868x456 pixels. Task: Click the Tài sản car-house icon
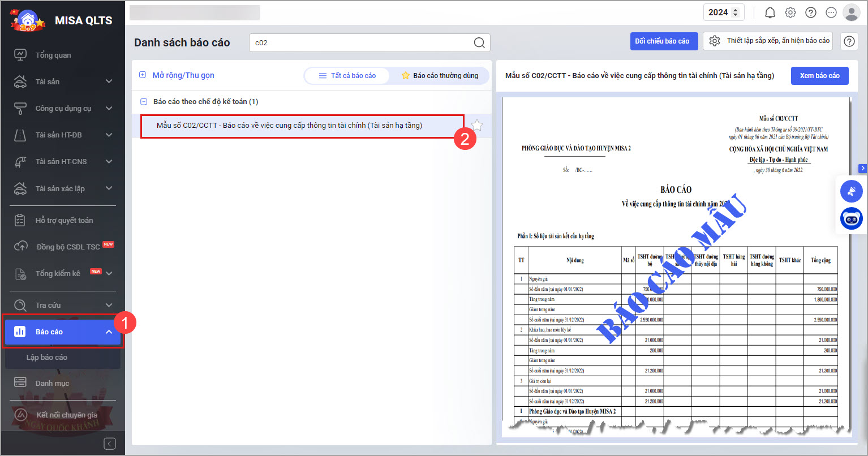(20, 81)
